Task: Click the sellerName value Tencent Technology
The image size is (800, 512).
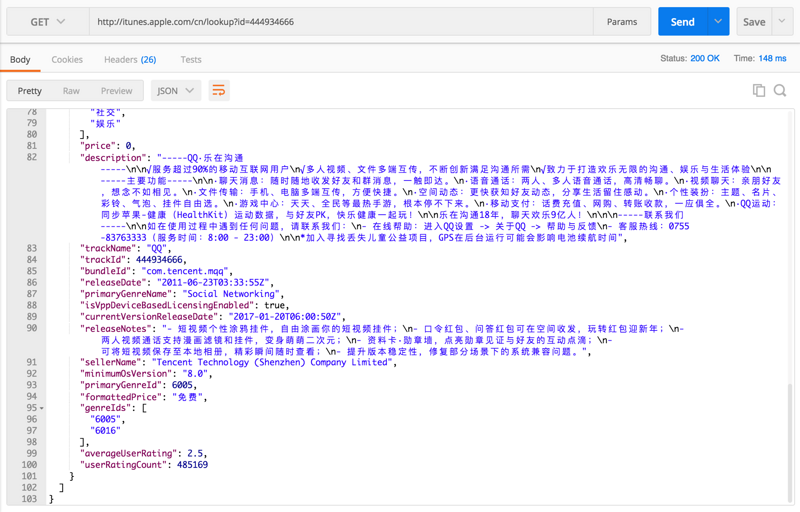Action: point(271,363)
